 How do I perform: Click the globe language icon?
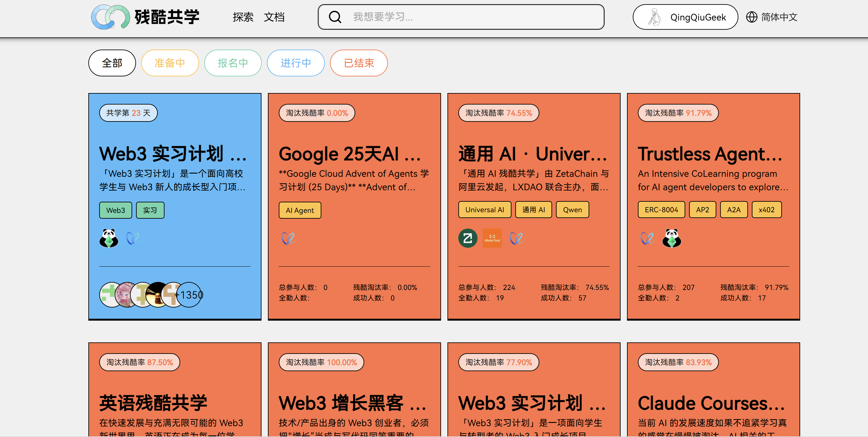[751, 17]
